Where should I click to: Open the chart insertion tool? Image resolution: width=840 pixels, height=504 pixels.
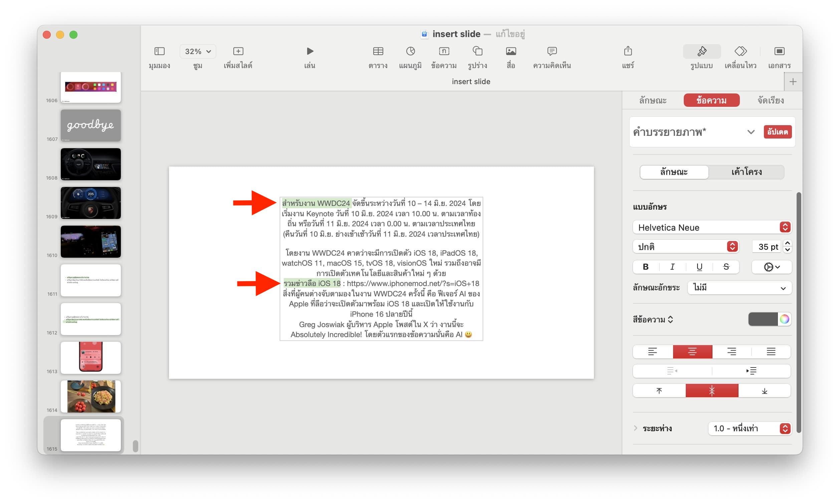coord(410,51)
